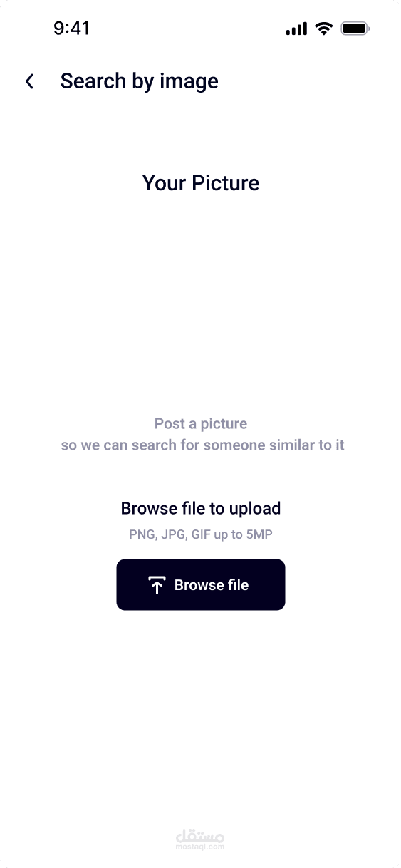Tap the cellular signal bars icon

pyautogui.click(x=296, y=29)
